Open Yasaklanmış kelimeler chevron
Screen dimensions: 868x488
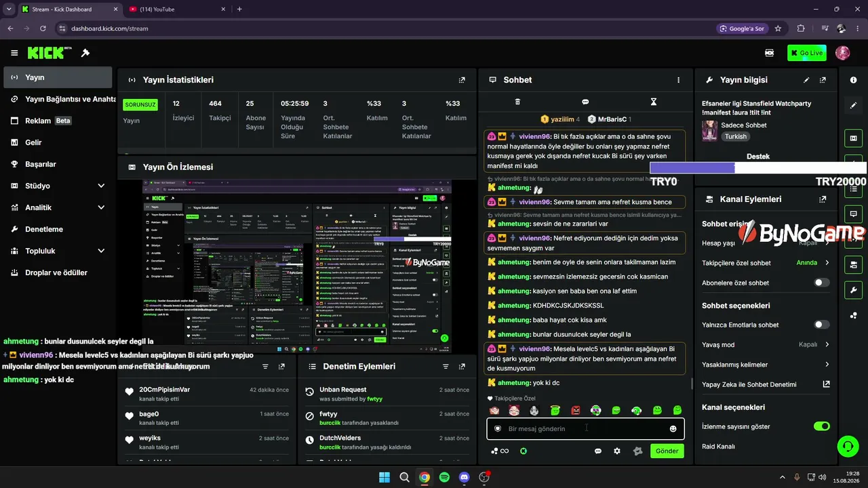click(x=827, y=365)
